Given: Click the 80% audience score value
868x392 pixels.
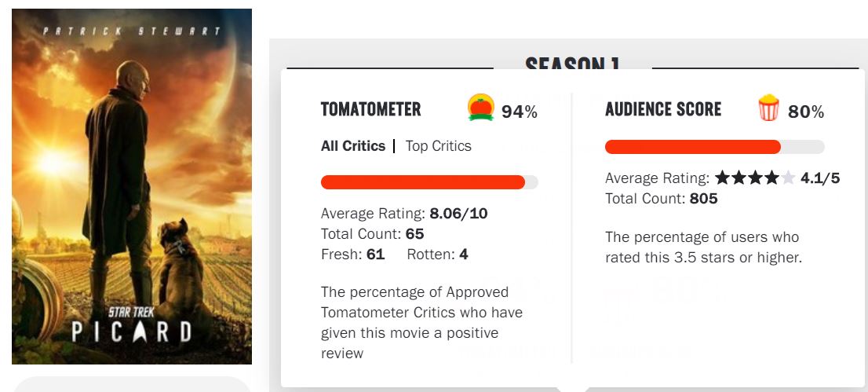Looking at the screenshot, I should pos(806,112).
